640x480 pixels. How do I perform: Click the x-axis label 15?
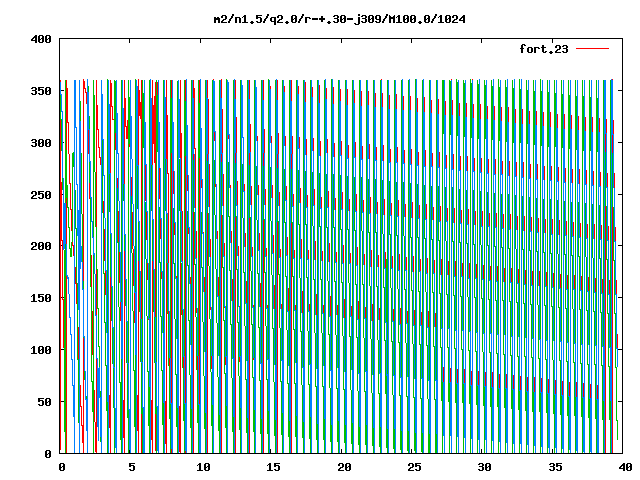[273, 467]
